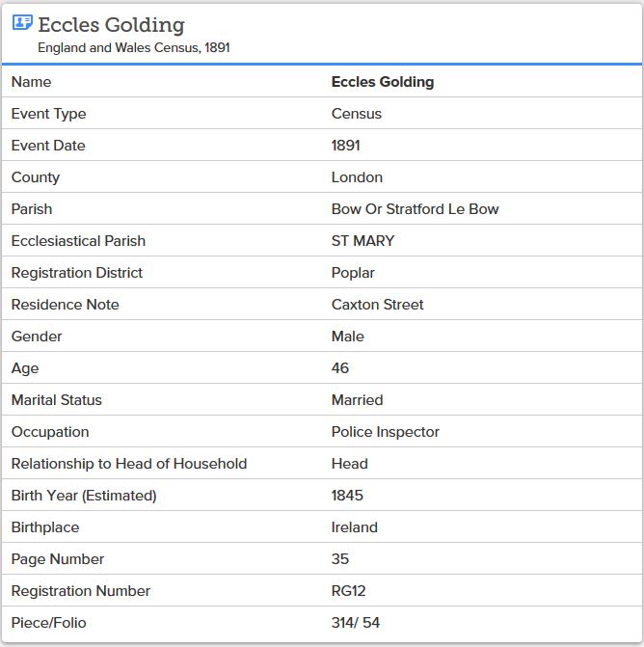Image resolution: width=644 pixels, height=647 pixels.
Task: Click the ST MARY ecclesiastical parish value
Action: point(362,241)
